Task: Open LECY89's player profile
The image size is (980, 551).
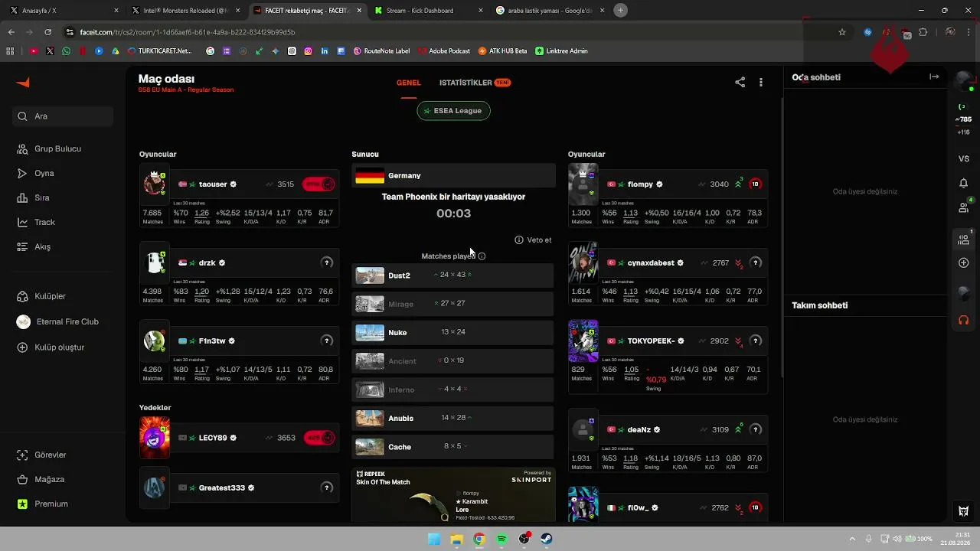Action: click(x=213, y=439)
